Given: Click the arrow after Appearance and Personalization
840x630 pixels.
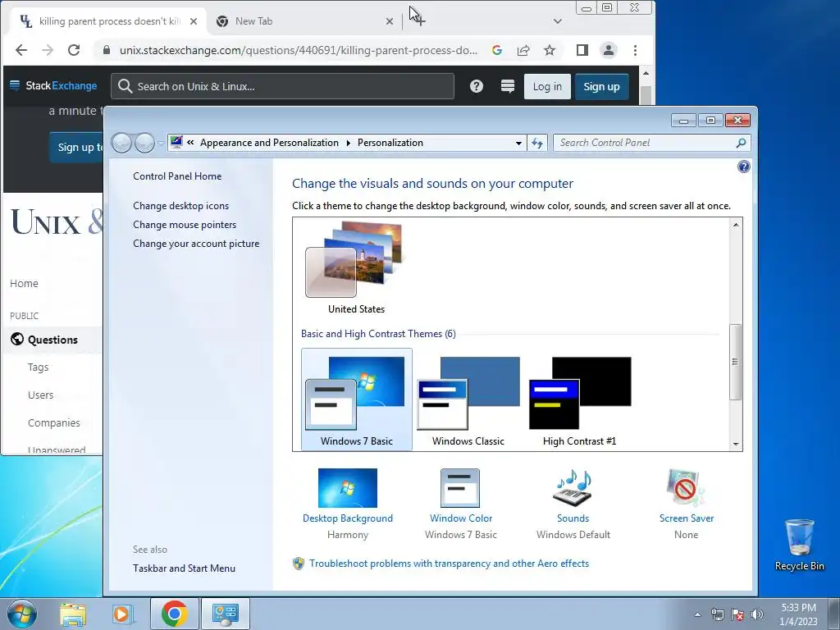Looking at the screenshot, I should (348, 143).
